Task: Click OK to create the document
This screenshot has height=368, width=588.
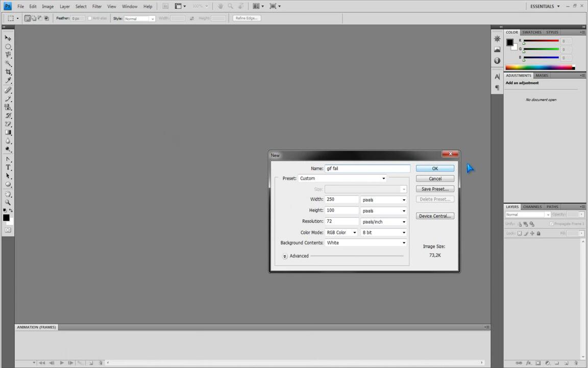Action: (x=435, y=169)
